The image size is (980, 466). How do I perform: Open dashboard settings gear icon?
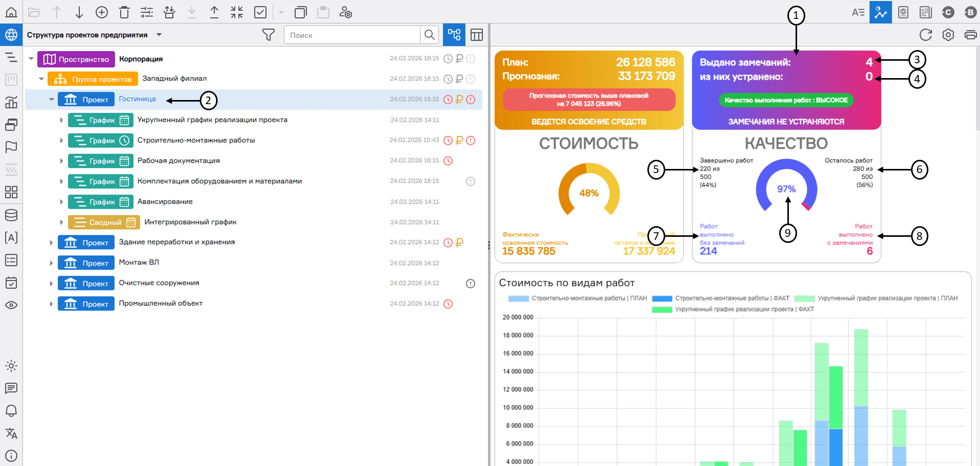tap(948, 35)
